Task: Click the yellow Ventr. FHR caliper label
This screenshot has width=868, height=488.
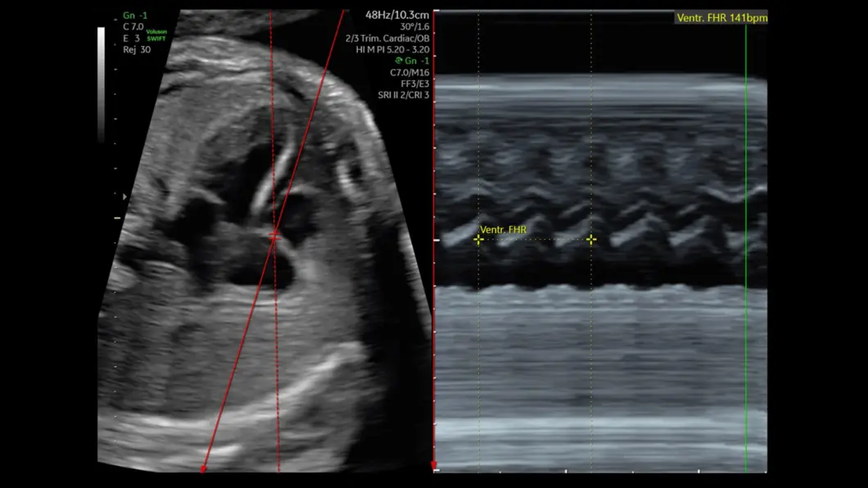Action: coord(503,229)
